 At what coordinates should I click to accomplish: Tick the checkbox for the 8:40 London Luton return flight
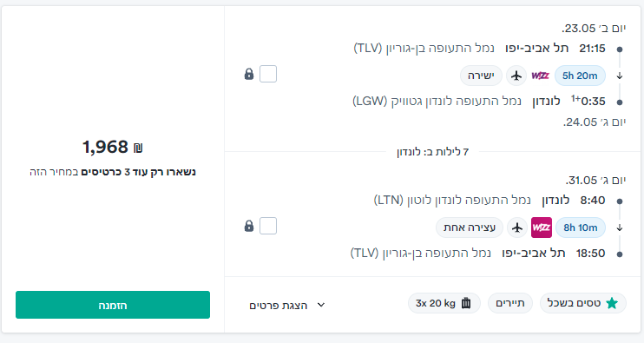click(268, 226)
